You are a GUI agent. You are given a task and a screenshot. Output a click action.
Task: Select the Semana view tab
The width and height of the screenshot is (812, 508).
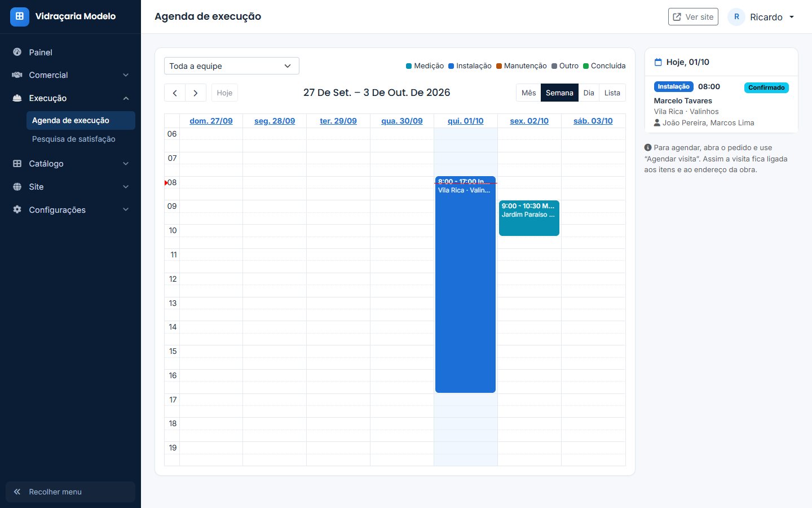pos(559,93)
